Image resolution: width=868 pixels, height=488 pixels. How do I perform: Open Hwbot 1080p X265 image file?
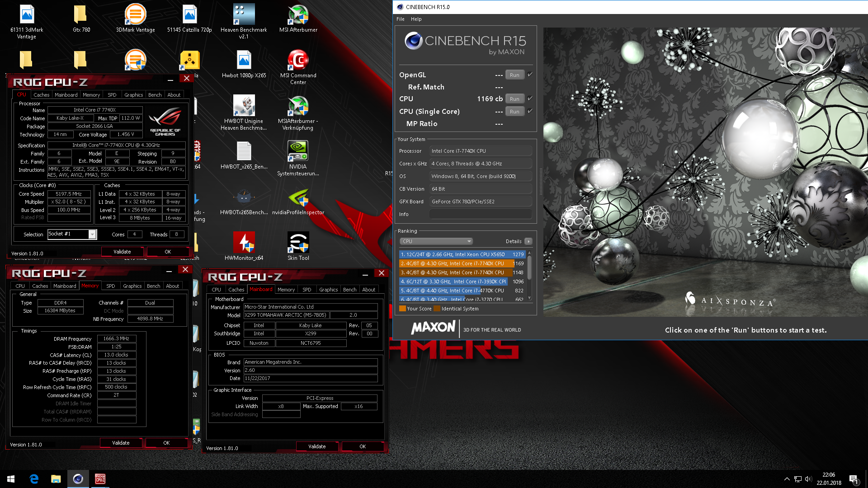pyautogui.click(x=244, y=64)
